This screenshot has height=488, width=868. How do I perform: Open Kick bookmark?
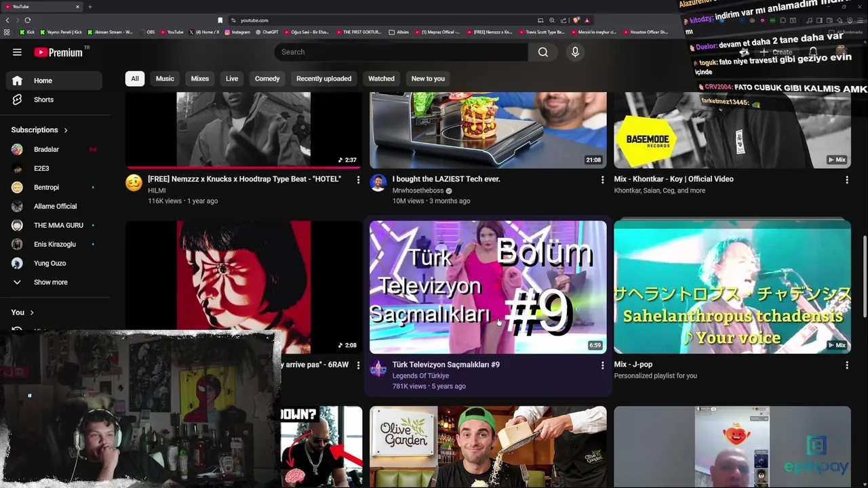coord(28,32)
